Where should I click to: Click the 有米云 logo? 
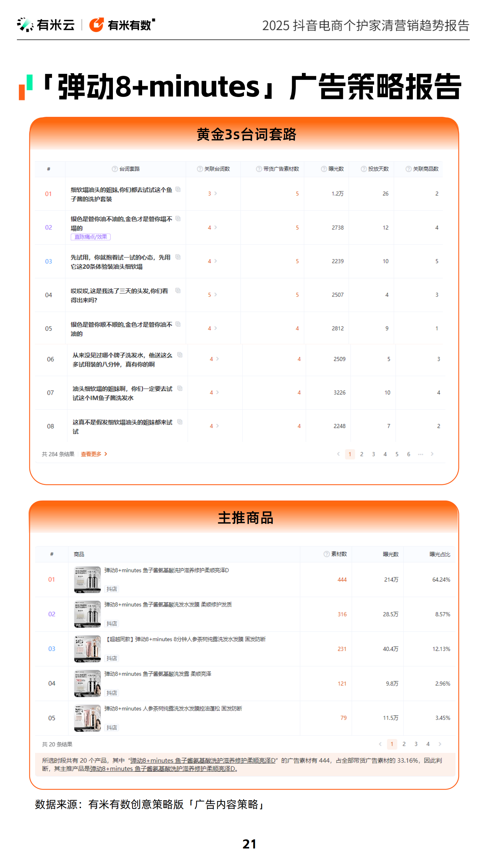46,25
